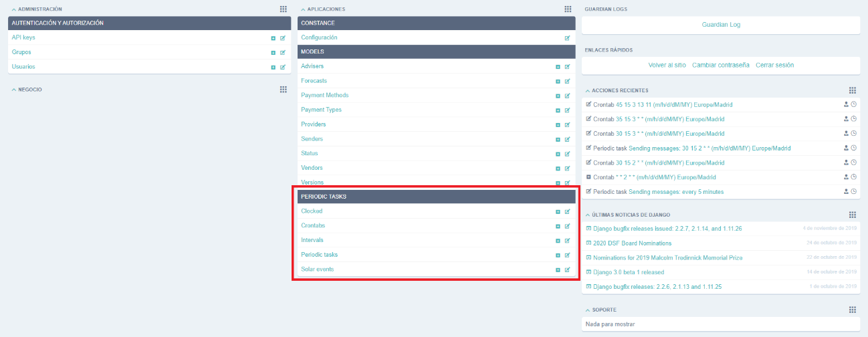Image resolution: width=868 pixels, height=337 pixels.
Task: Add a new Usuarios entry via plus icon
Action: coord(273,67)
